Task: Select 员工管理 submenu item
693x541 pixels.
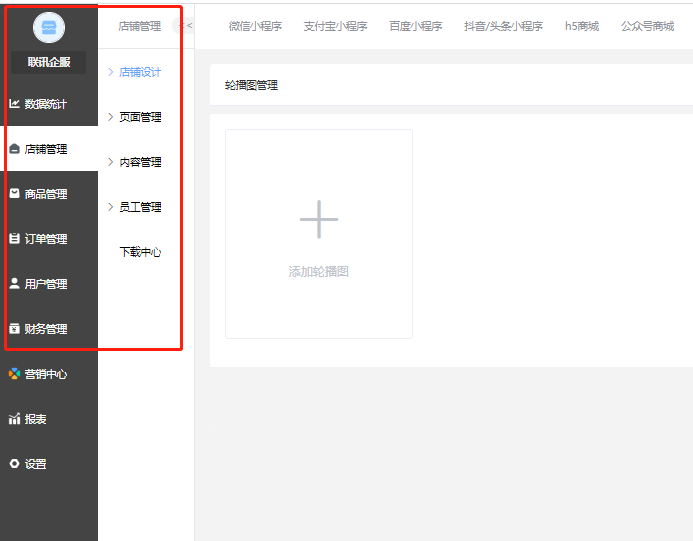Action: (x=140, y=207)
